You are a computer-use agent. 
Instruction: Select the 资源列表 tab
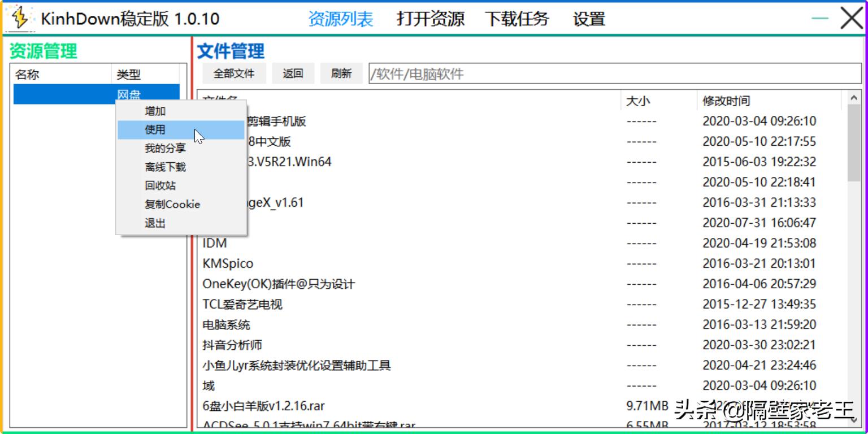(x=341, y=19)
